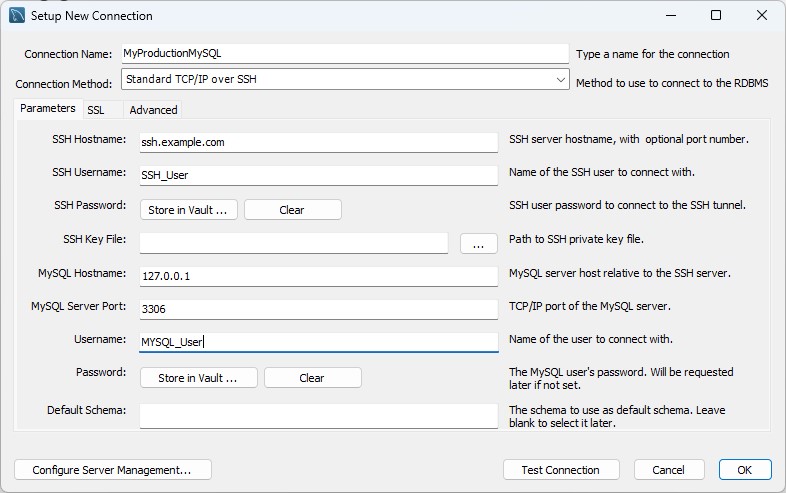Switch to the SSL tab
This screenshot has height=493, width=786.
[x=96, y=110]
